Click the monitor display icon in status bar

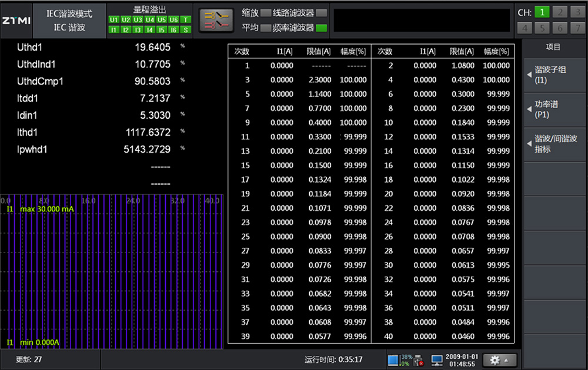pyautogui.click(x=437, y=360)
